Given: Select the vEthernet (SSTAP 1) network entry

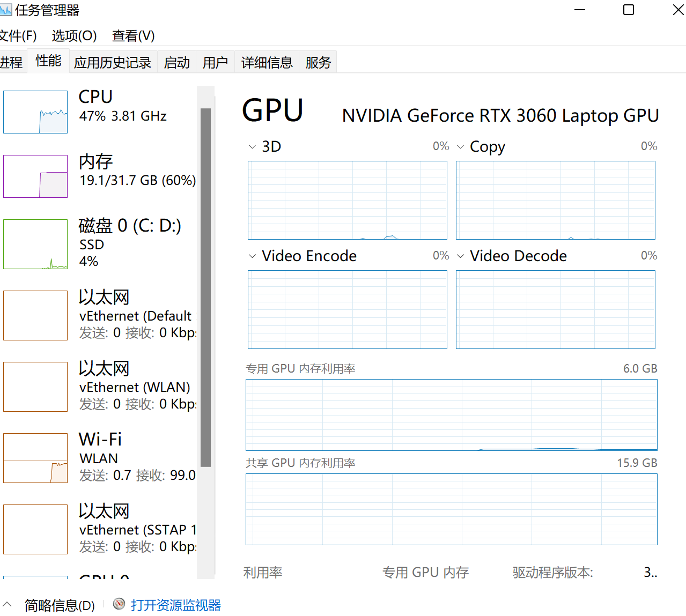Looking at the screenshot, I should tap(100, 529).
